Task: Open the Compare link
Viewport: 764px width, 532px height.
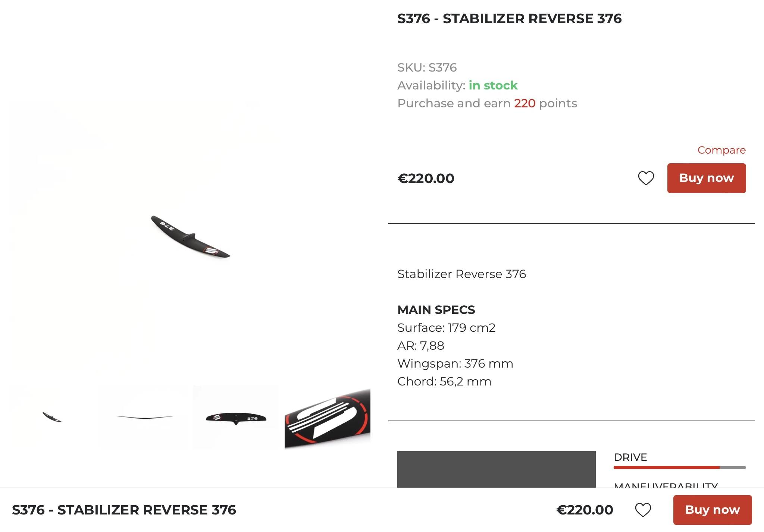Action: tap(721, 150)
